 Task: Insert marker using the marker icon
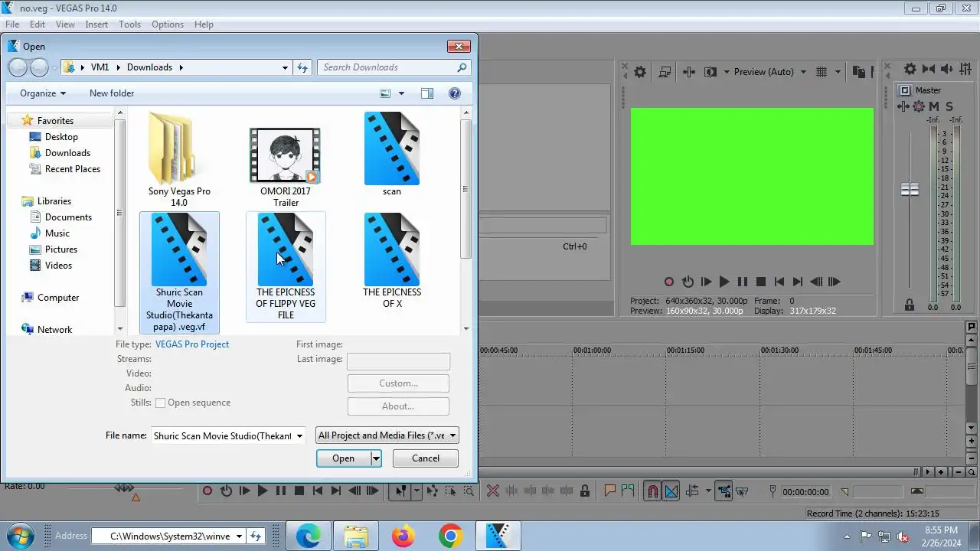[610, 491]
